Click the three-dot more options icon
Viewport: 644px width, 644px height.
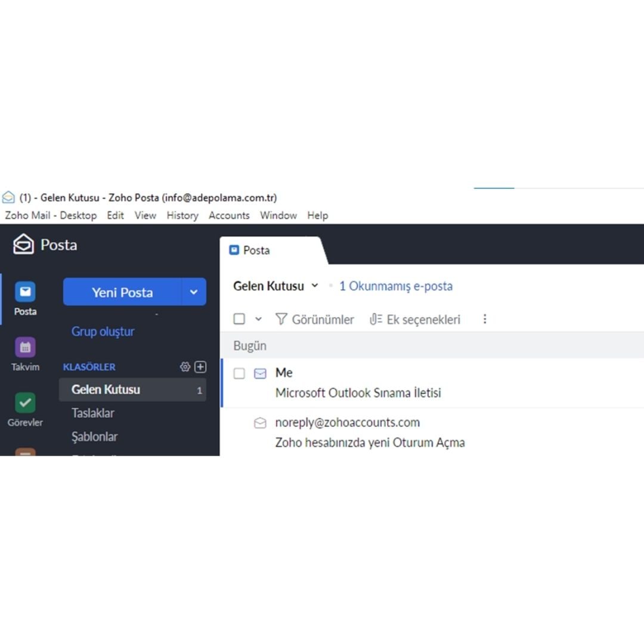[x=485, y=319]
